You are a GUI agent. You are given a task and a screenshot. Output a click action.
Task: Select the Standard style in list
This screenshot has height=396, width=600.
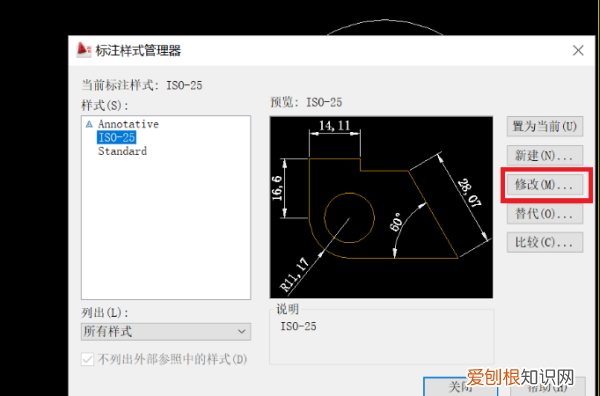(x=122, y=151)
